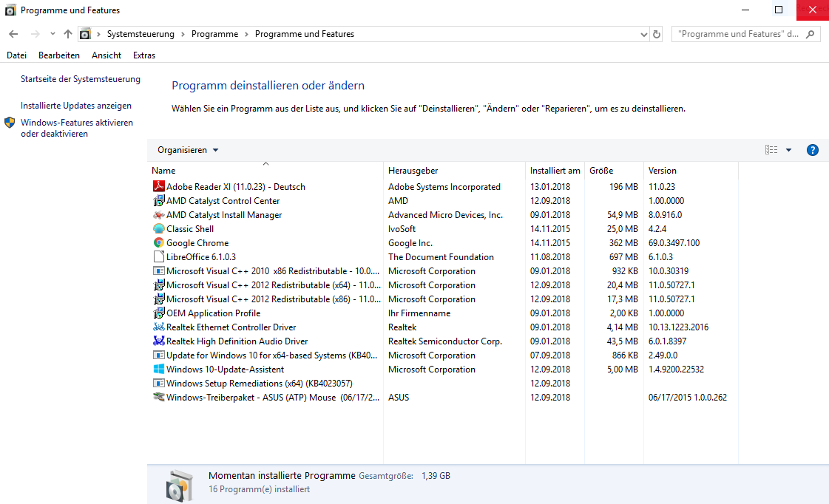Click the Windows Setup Remediations icon
Viewport: 829px width, 504px height.
pos(158,383)
